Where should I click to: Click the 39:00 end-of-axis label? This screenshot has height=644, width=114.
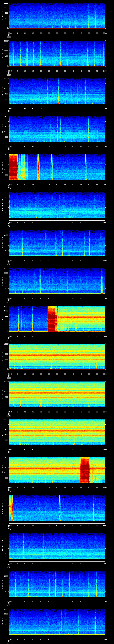tap(105, 639)
